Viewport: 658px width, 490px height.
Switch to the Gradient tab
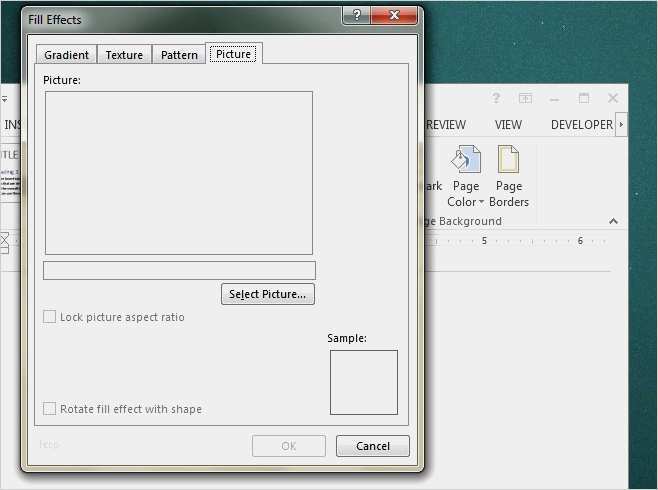coord(66,55)
